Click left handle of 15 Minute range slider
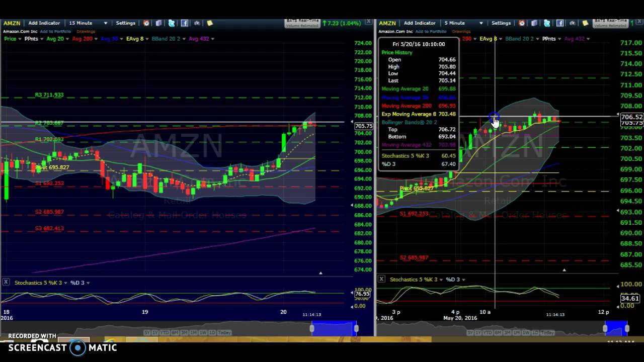 [312, 329]
